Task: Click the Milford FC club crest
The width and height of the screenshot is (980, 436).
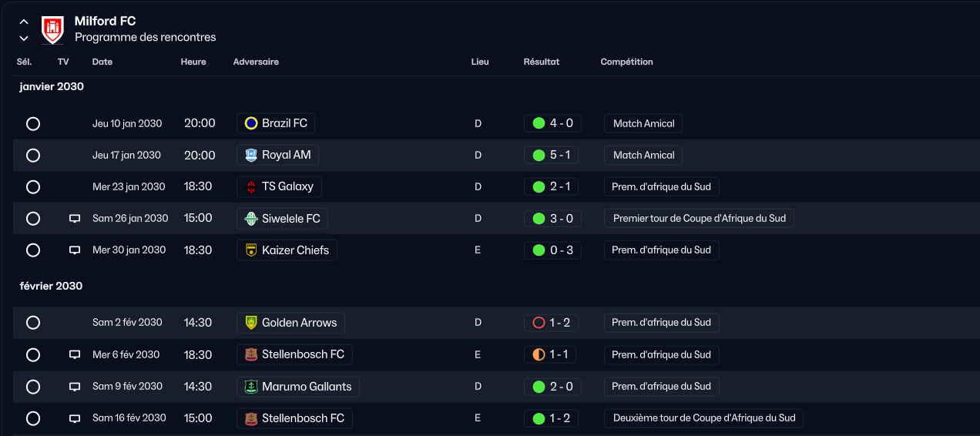Action: click(x=52, y=29)
